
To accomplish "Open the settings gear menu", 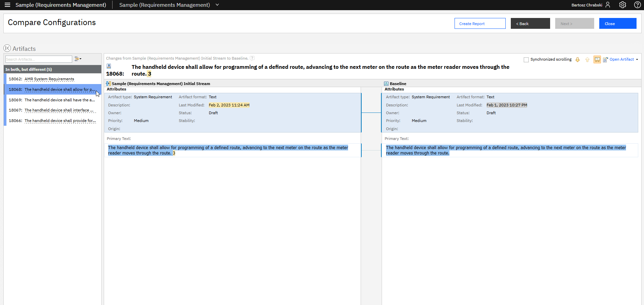I will point(623,5).
